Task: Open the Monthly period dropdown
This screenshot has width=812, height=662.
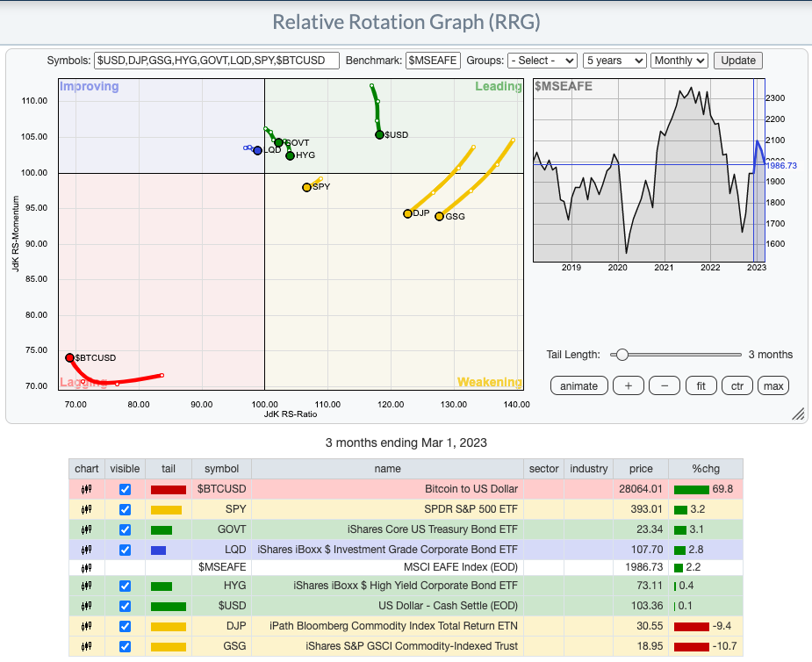Action: point(679,61)
